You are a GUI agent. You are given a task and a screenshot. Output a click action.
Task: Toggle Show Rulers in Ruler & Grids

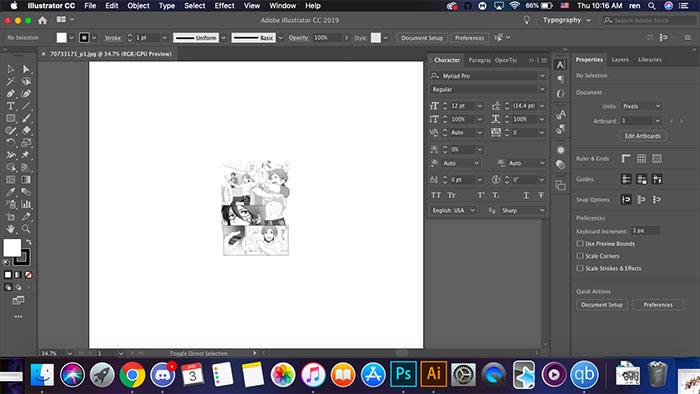point(626,158)
